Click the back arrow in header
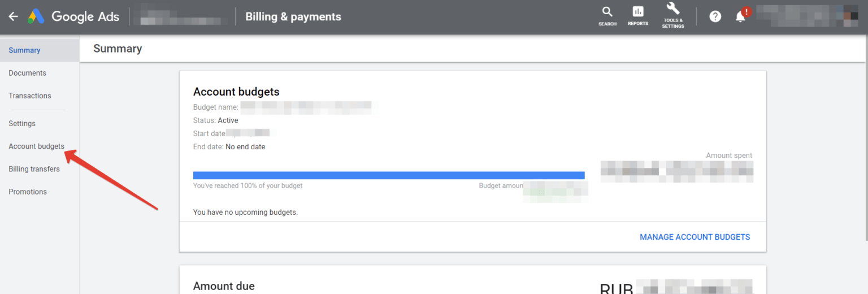This screenshot has height=294, width=868. point(13,17)
